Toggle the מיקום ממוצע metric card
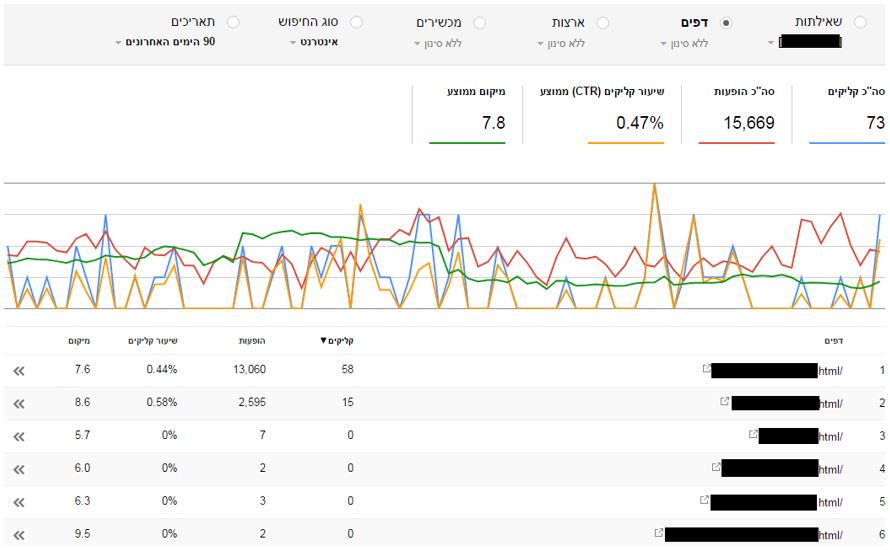Viewport: 890px width, 550px height. [467, 113]
